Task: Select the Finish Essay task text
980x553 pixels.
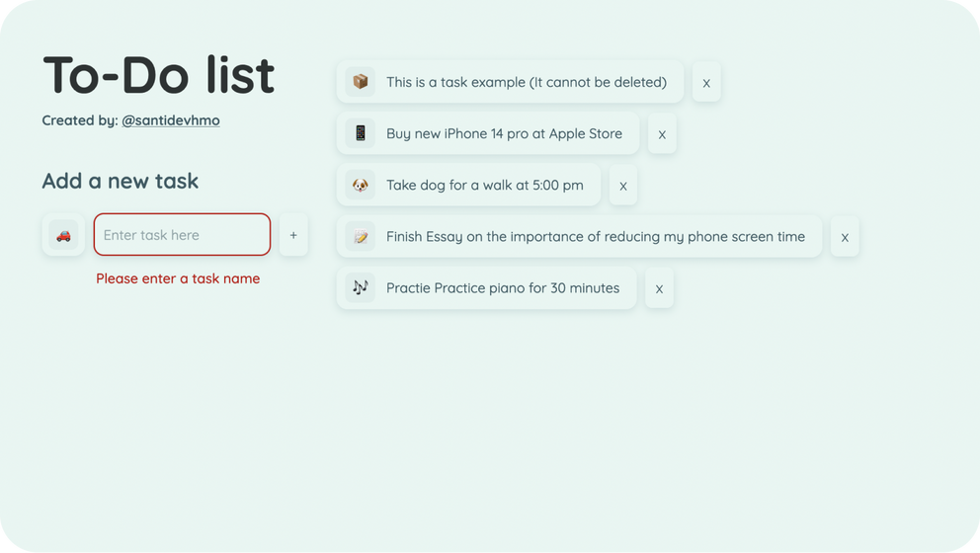Action: pos(596,236)
